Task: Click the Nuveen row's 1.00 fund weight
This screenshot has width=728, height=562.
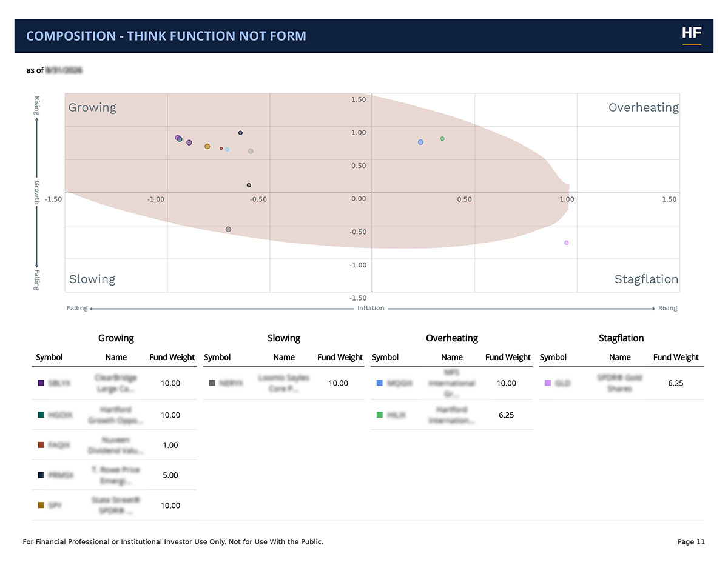Action: coord(170,445)
